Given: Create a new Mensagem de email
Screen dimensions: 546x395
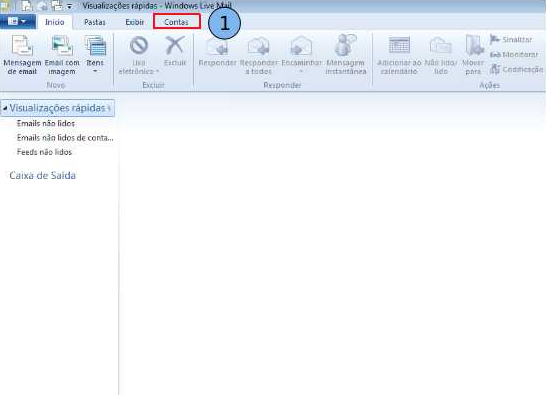Looking at the screenshot, I should [x=22, y=55].
